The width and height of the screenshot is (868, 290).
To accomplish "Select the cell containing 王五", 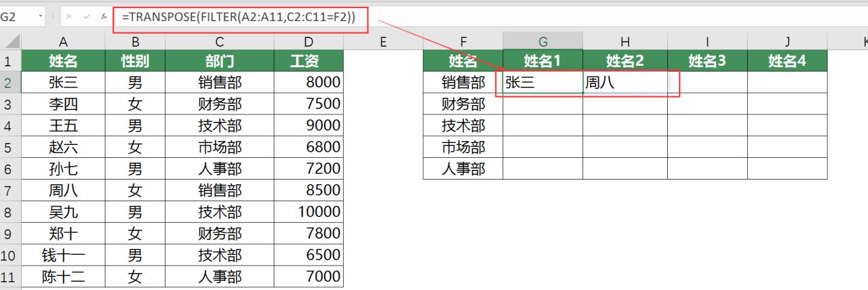I will click(63, 125).
